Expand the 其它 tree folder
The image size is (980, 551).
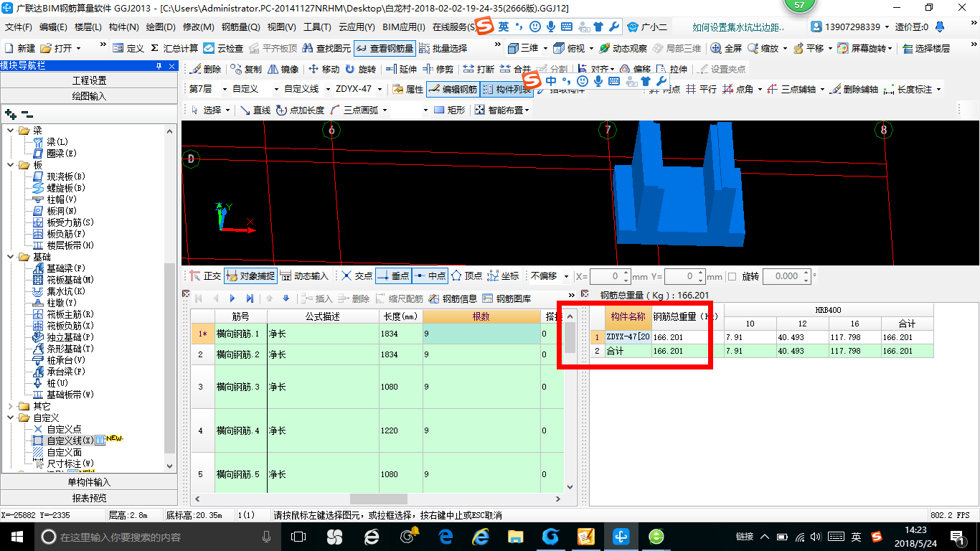coord(11,406)
